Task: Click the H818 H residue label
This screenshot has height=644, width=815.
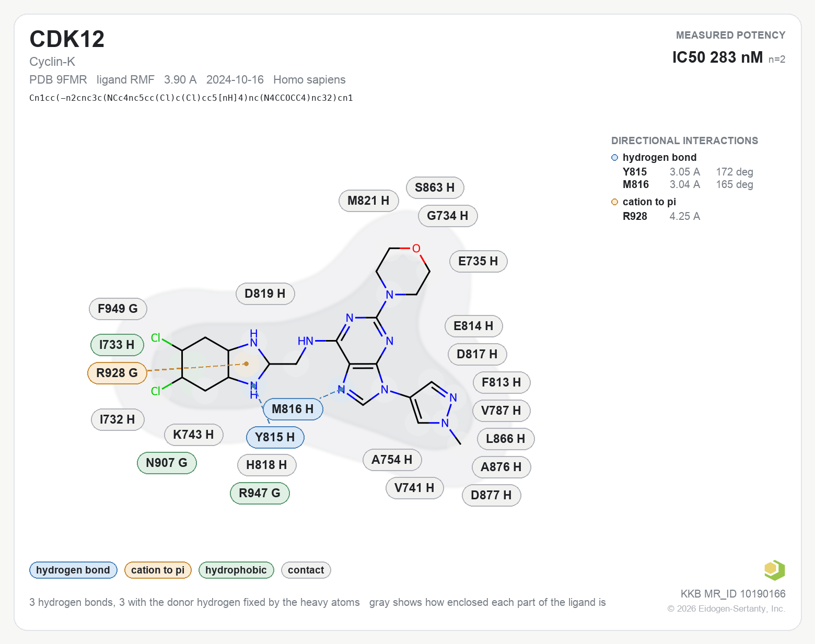Action: (x=266, y=465)
